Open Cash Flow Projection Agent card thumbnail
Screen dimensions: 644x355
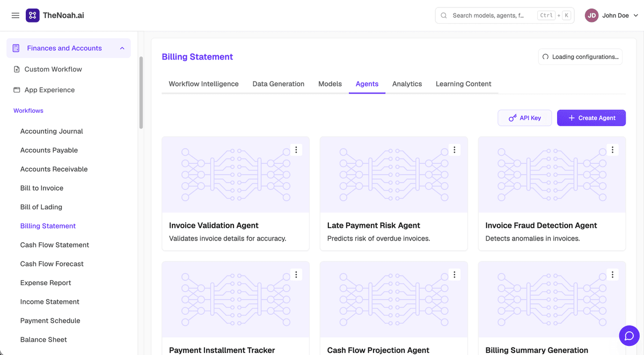[394, 299]
